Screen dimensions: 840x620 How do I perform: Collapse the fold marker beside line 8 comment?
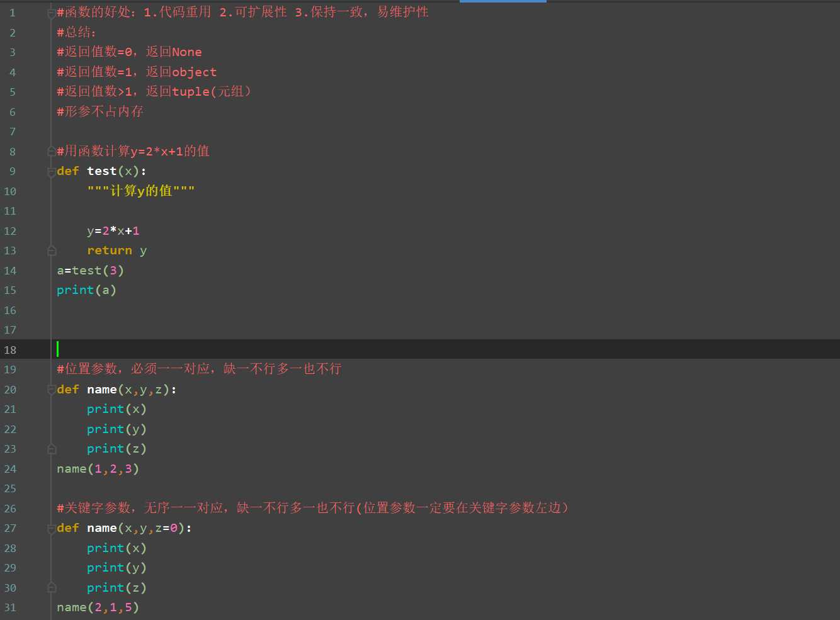pyautogui.click(x=52, y=152)
